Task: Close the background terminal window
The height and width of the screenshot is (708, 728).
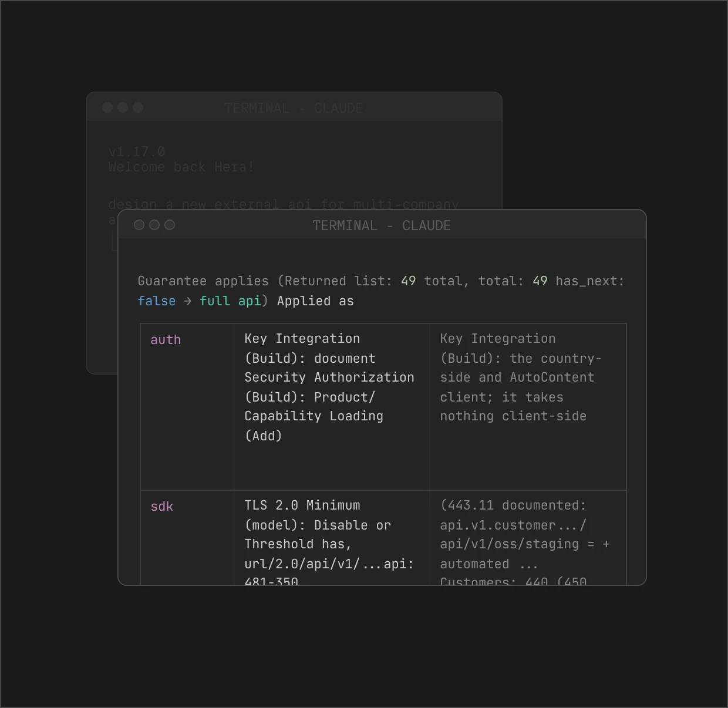Action: coord(107,107)
